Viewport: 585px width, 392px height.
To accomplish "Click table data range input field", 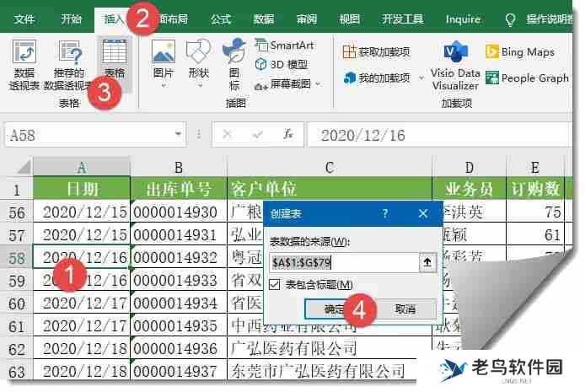I will coord(344,262).
